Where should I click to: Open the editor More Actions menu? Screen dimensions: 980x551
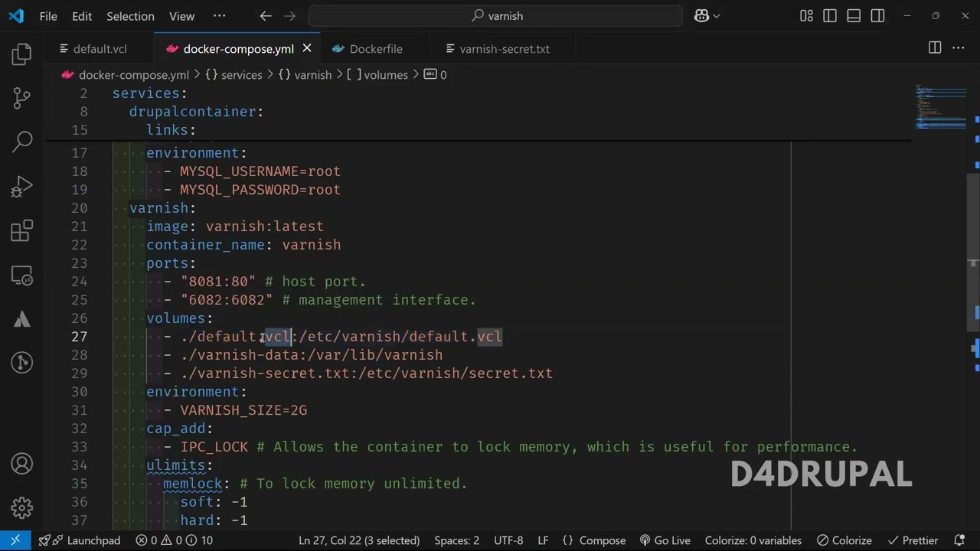click(959, 47)
